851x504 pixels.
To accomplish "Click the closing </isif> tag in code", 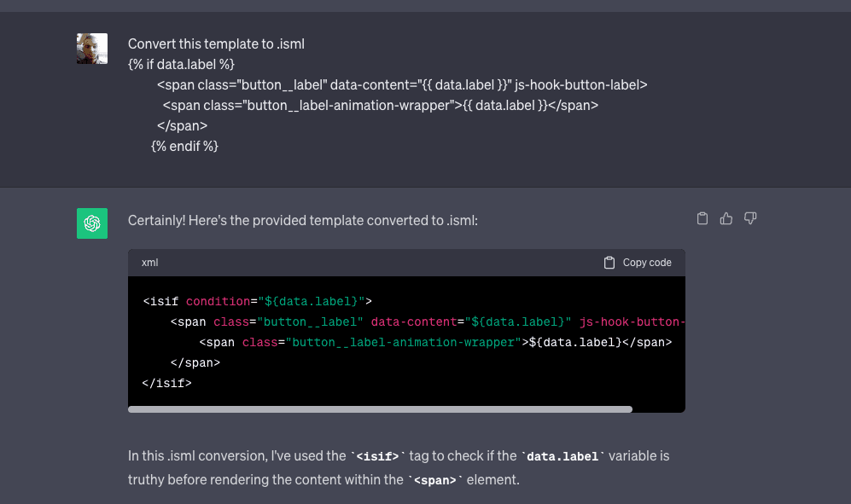I will coord(166,383).
